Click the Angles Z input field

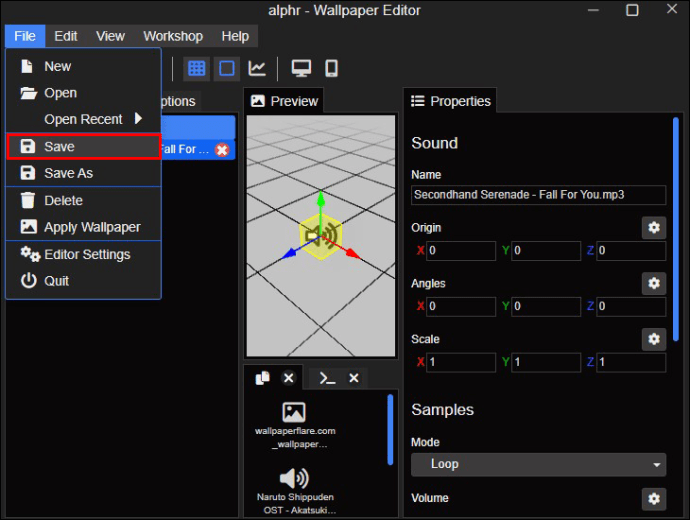(x=631, y=307)
